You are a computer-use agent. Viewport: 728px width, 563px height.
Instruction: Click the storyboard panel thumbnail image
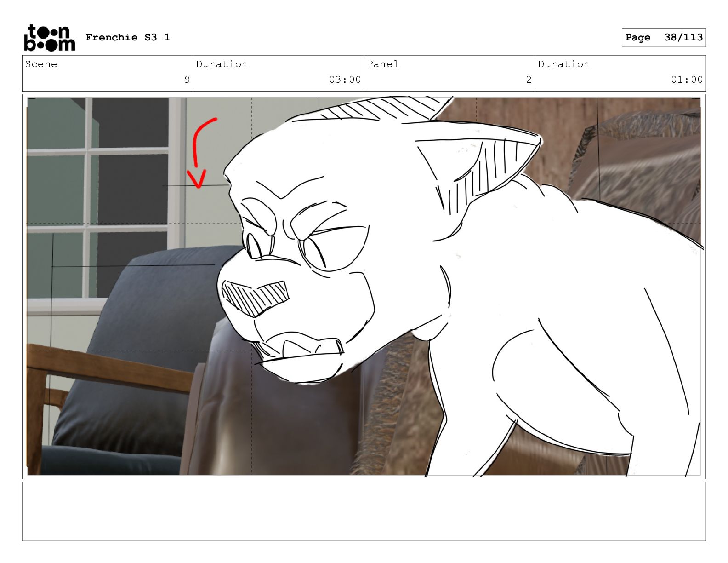[x=364, y=286]
